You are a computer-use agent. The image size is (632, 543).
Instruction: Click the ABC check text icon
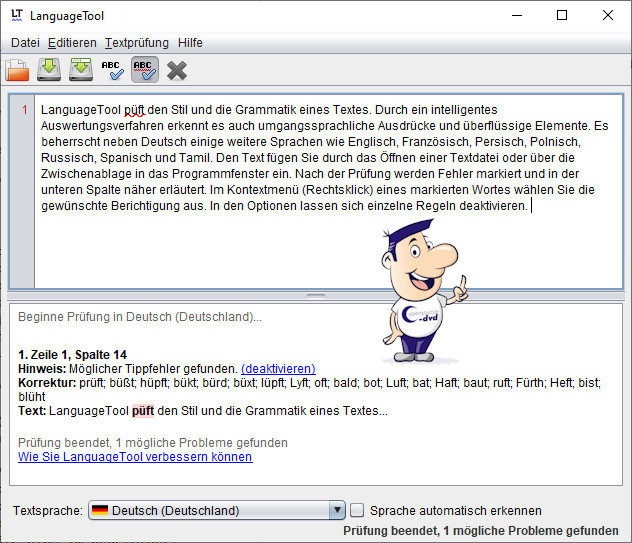(112, 70)
